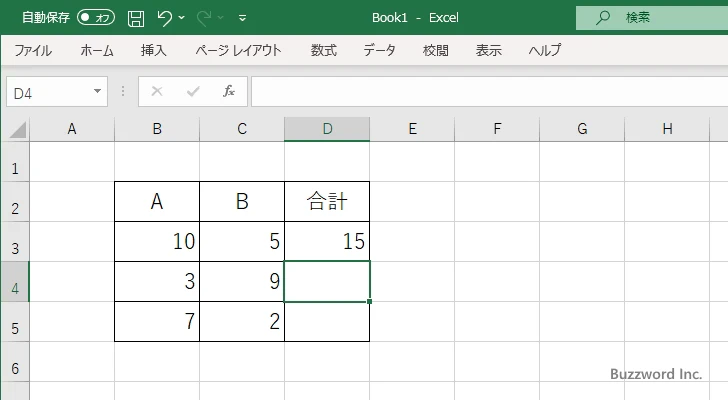This screenshot has width=728, height=400.
Task: Open the ファイル tab
Action: [33, 50]
